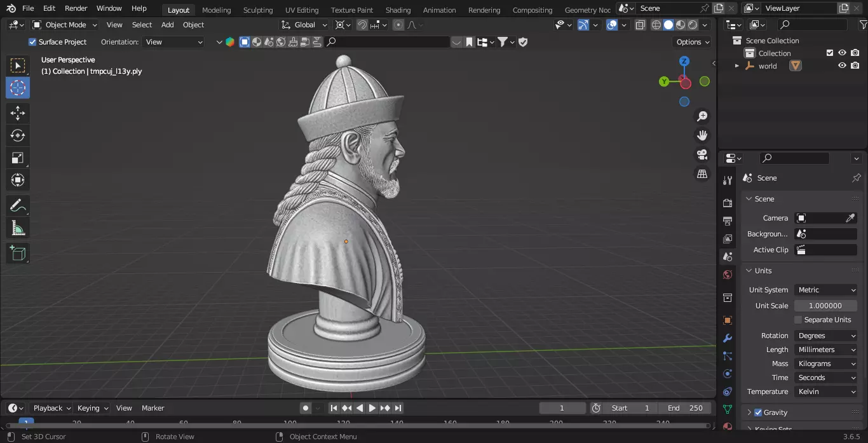Toggle camera view with camera gizmo
868x443 pixels.
tap(702, 154)
